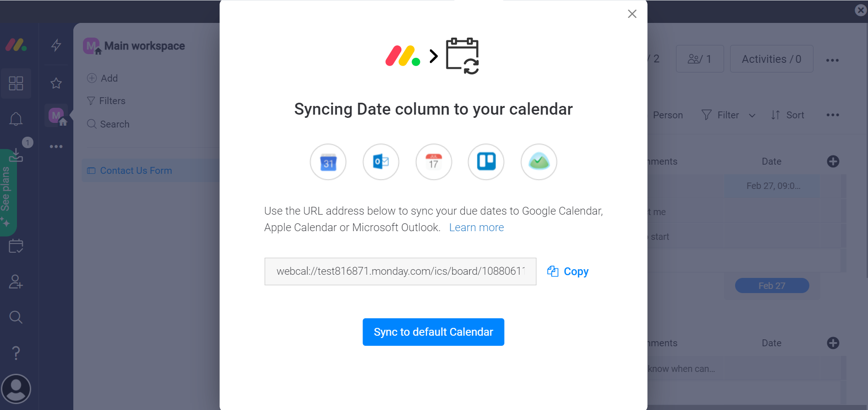
Task: Copy the webcal URL
Action: click(567, 271)
